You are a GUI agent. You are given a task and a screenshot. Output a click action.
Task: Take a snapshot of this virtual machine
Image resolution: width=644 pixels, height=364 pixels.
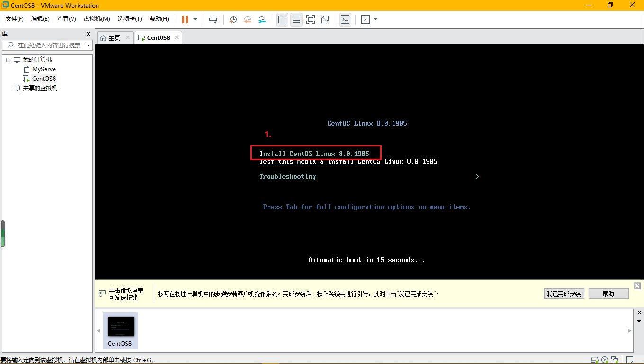(233, 19)
